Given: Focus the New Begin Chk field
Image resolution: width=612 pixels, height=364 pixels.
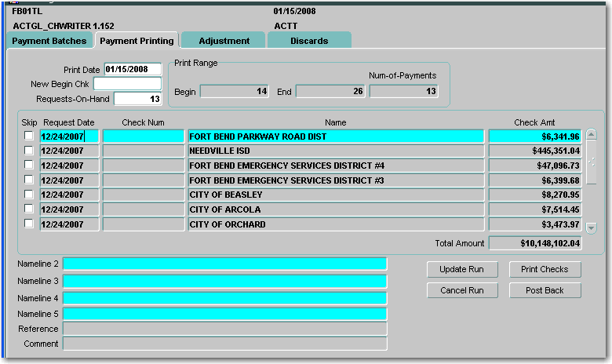Looking at the screenshot, I should coord(126,84).
